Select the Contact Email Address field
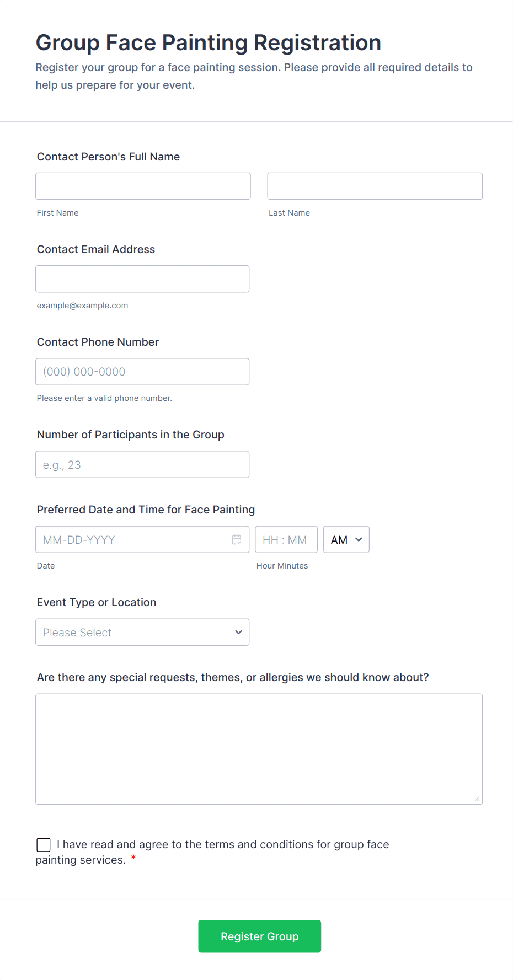Viewport: 513px width, 980px height. (142, 279)
